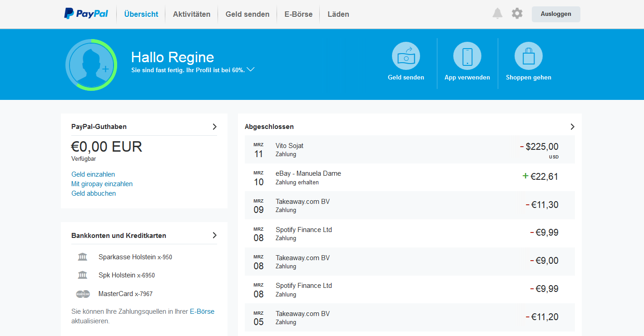Viewport: 644px width, 336px height.
Task: Click the Spk Holstein bank icon
Action: click(x=83, y=275)
